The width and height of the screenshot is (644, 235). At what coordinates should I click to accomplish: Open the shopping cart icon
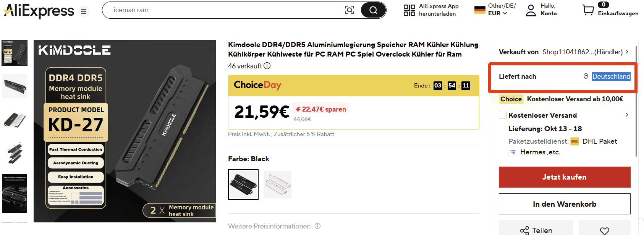(588, 10)
